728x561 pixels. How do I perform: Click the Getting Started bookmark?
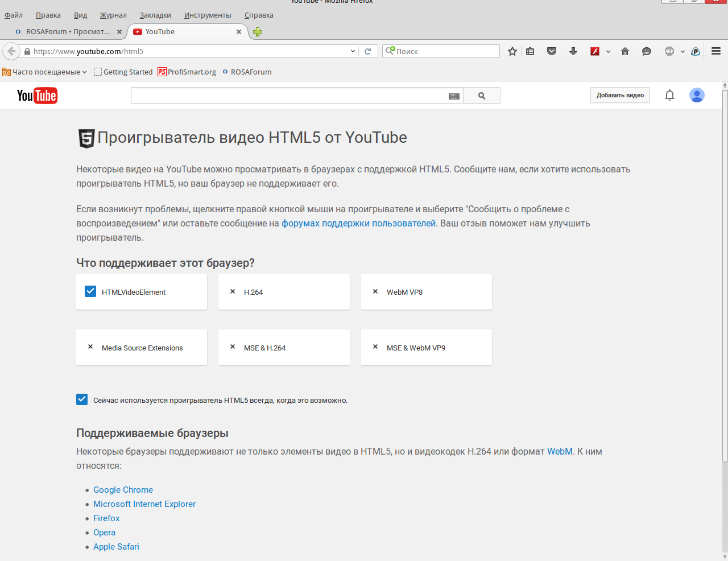[x=123, y=72]
